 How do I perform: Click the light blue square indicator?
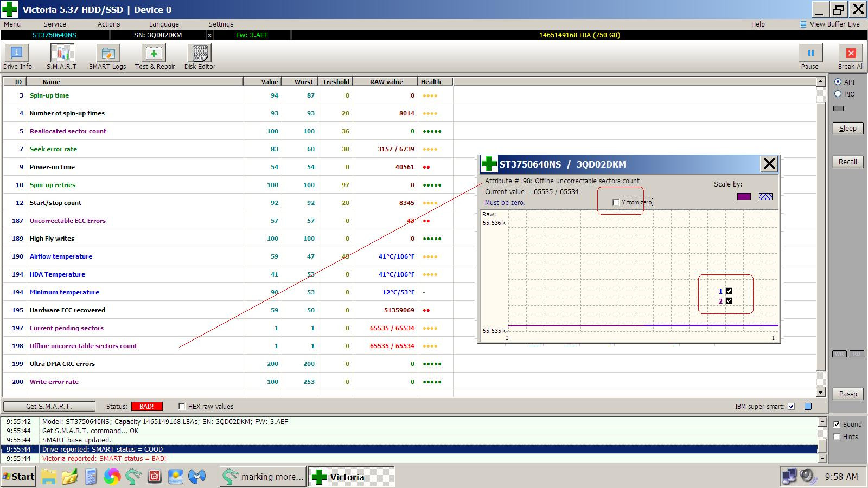pyautogui.click(x=808, y=406)
